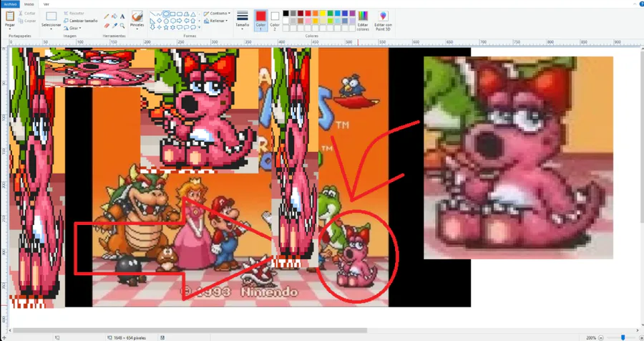
Task: Select the curve shape
Action: tap(159, 14)
